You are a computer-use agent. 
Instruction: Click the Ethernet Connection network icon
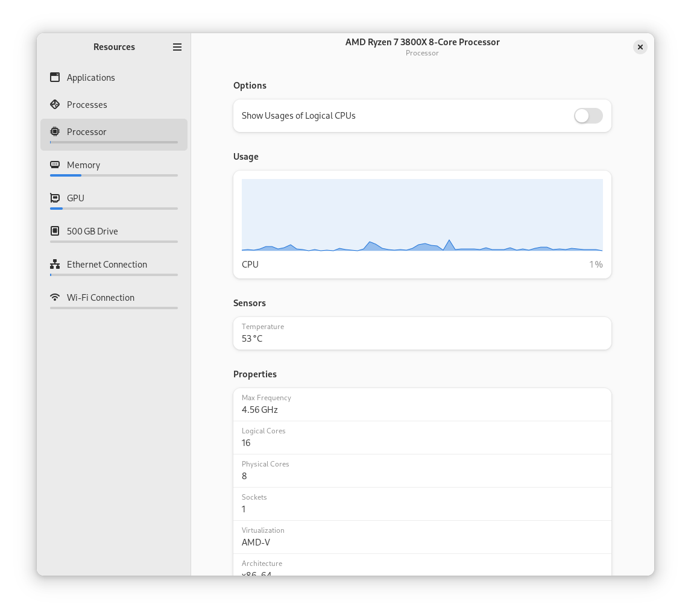click(55, 264)
